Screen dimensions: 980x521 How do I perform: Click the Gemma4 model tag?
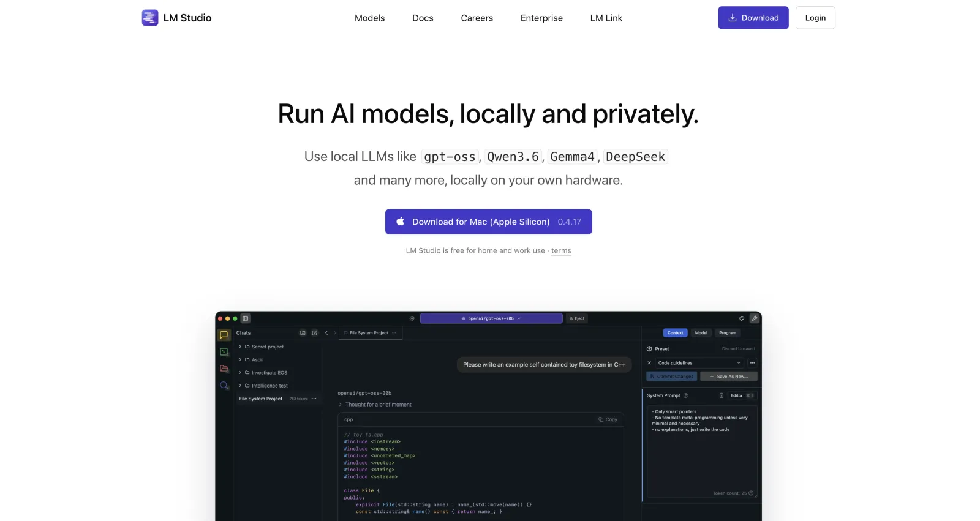pyautogui.click(x=572, y=157)
